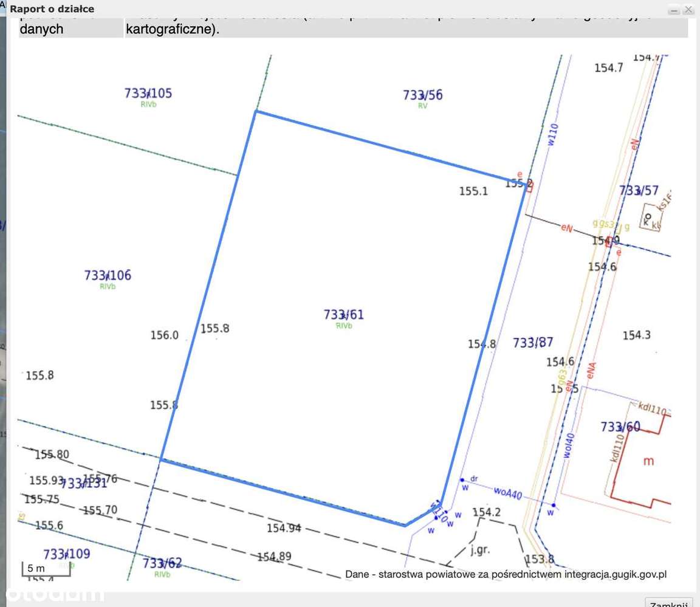Click the j.gr. label
The image size is (700, 607).
click(x=480, y=549)
